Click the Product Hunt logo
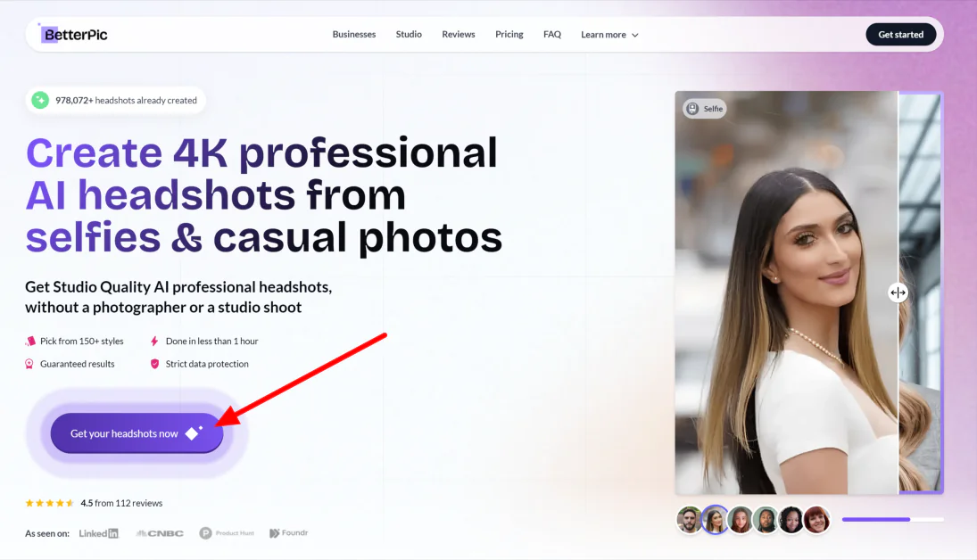This screenshot has height=560, width=977. 227,533
